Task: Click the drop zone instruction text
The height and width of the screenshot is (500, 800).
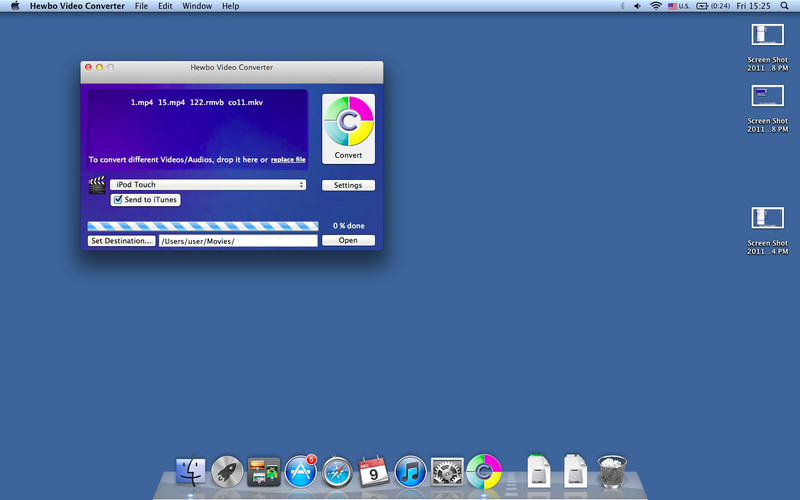Action: [x=178, y=160]
